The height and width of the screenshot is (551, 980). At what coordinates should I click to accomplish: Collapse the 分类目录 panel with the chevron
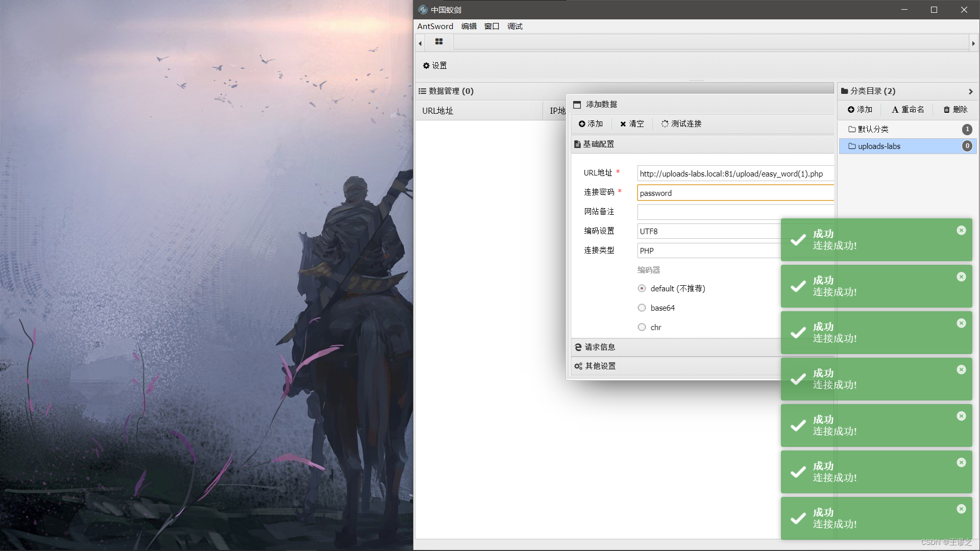click(x=970, y=91)
